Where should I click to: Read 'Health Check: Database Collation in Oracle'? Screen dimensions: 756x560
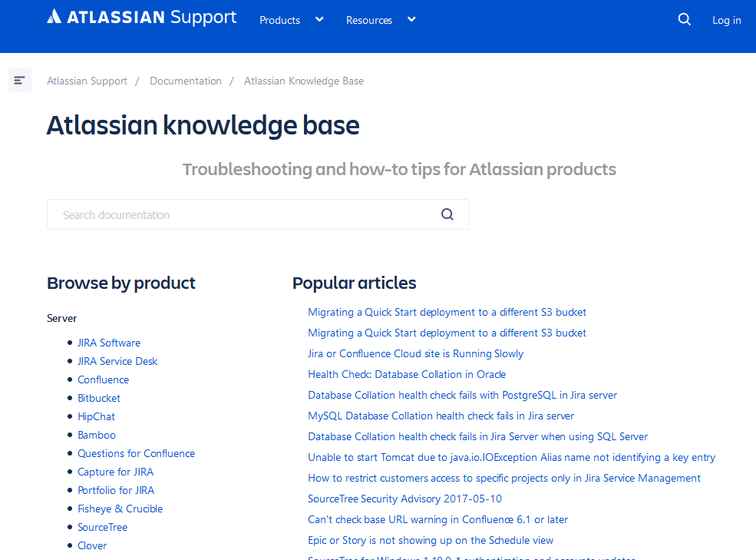[x=407, y=374]
